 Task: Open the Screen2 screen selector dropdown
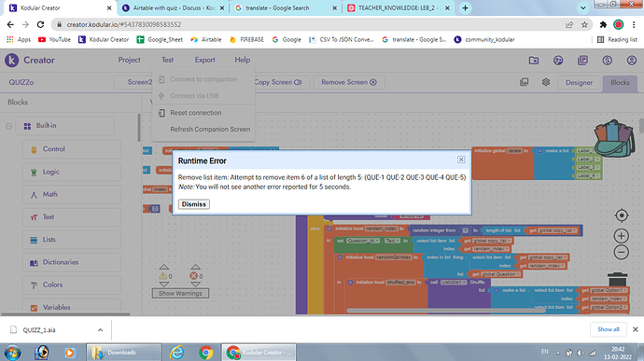(133, 82)
